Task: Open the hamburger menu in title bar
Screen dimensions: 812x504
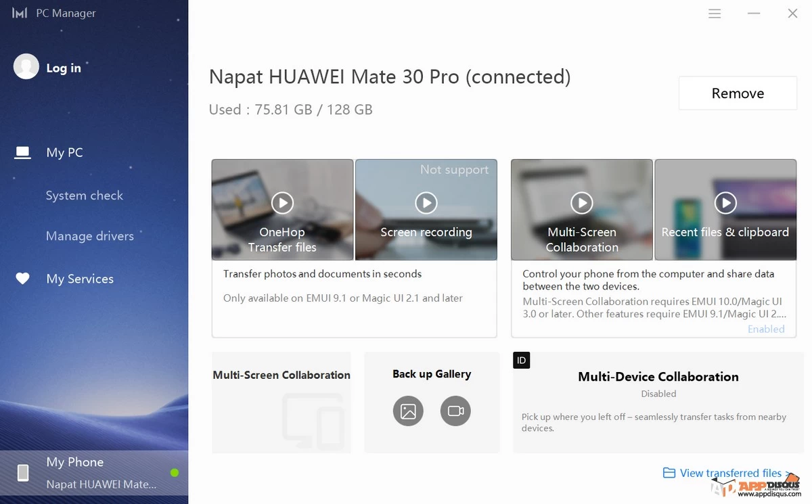Action: click(x=715, y=14)
